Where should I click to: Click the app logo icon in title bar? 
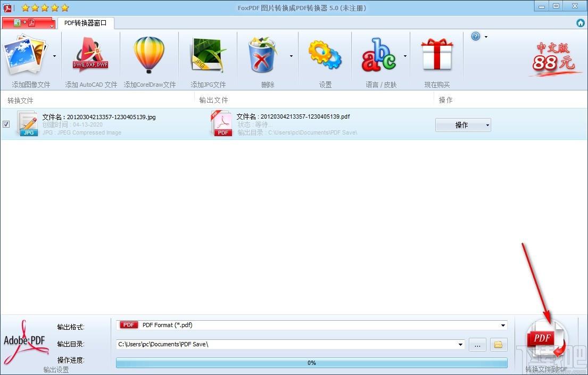[7, 7]
